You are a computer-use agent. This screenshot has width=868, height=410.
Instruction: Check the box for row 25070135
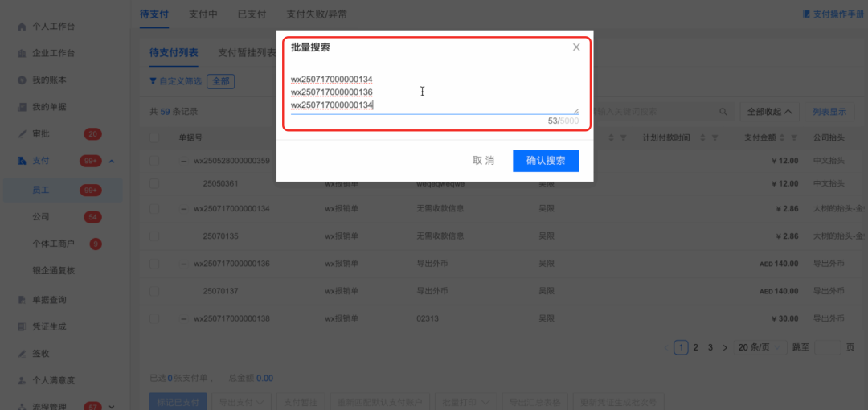154,236
